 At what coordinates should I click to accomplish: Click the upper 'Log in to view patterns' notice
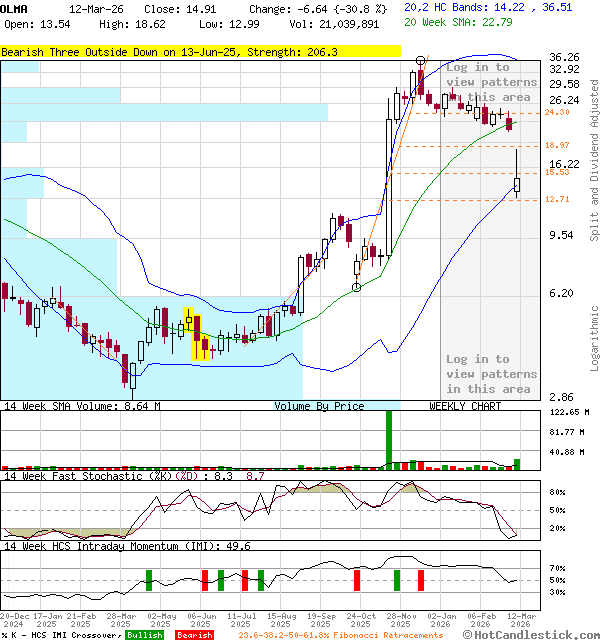(x=491, y=82)
